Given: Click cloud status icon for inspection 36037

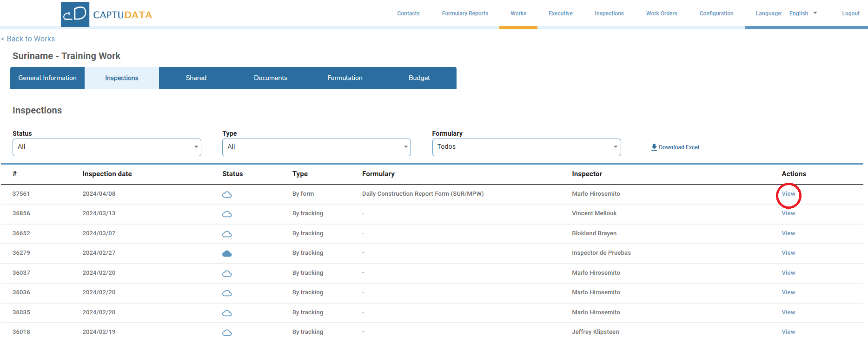Looking at the screenshot, I should tap(227, 273).
